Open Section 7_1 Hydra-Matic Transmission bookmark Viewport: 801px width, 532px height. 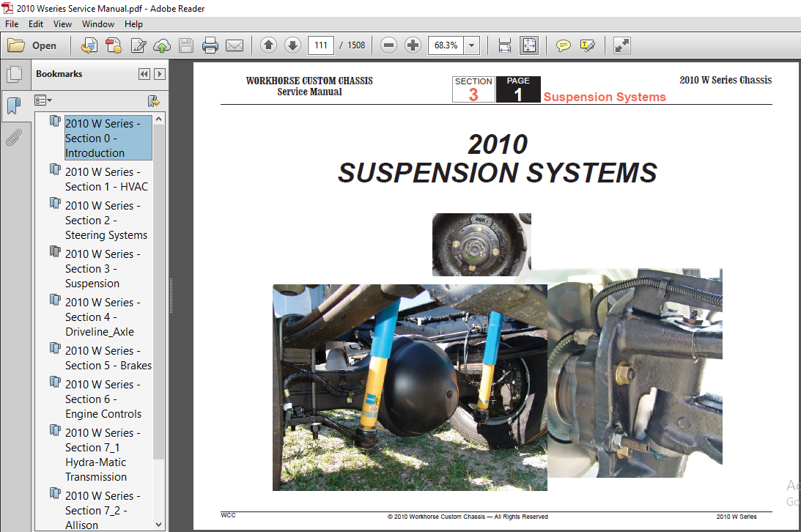[103, 454]
